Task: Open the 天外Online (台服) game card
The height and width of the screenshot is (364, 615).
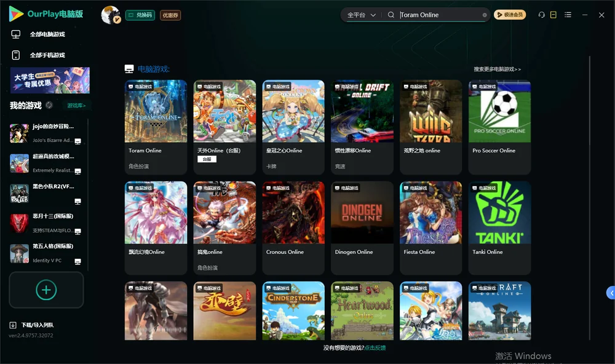Action: tap(224, 127)
